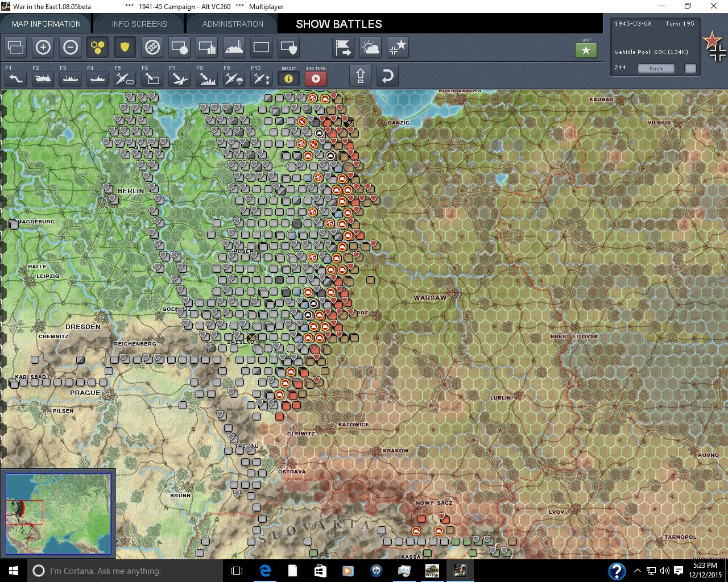Screen dimensions: 728x582
Task: Click the minimap overview thumbnail
Action: point(58,513)
